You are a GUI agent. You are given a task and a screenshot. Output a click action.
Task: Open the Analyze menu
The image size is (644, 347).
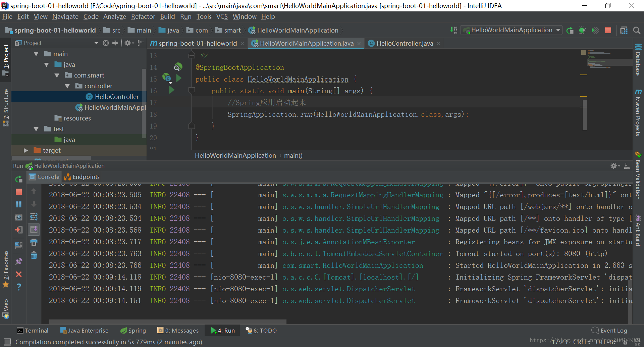pyautogui.click(x=114, y=16)
